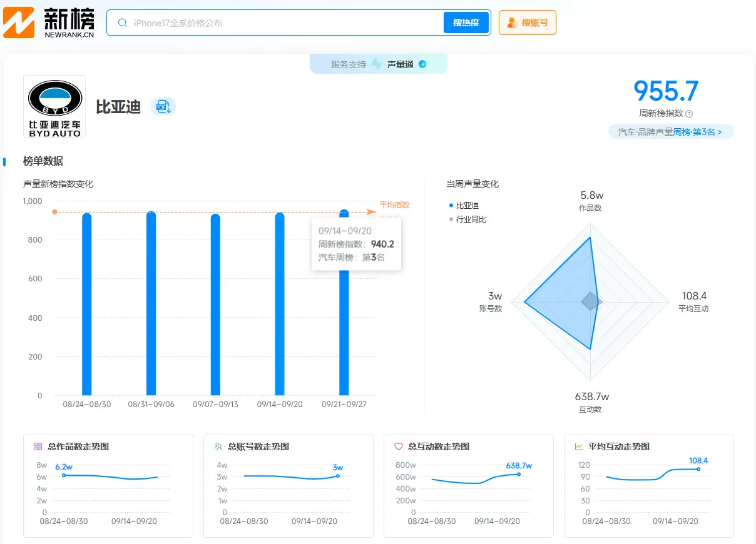Click the 总作品数走势图 card title
The width and height of the screenshot is (756, 544).
(78, 446)
